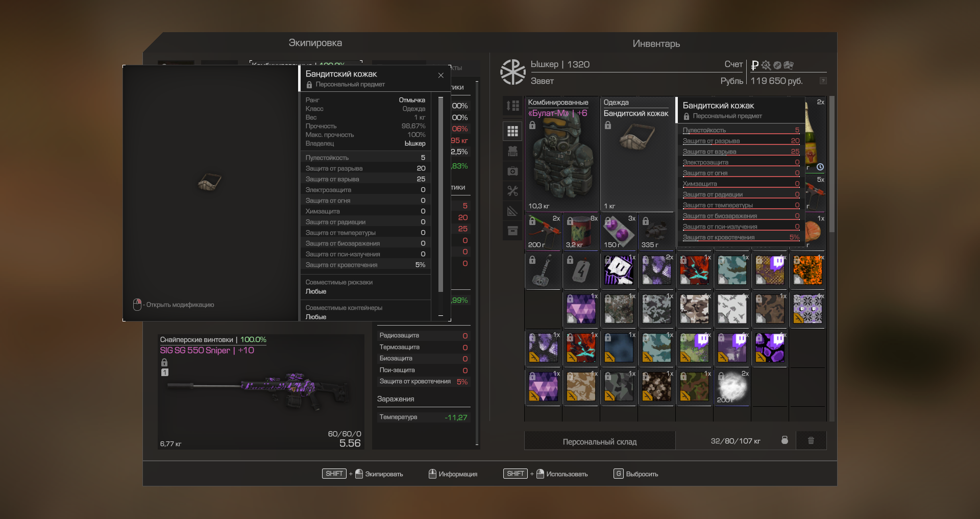The image size is (980, 519).
Task: Click the small question mark by balance
Action: pos(823,81)
